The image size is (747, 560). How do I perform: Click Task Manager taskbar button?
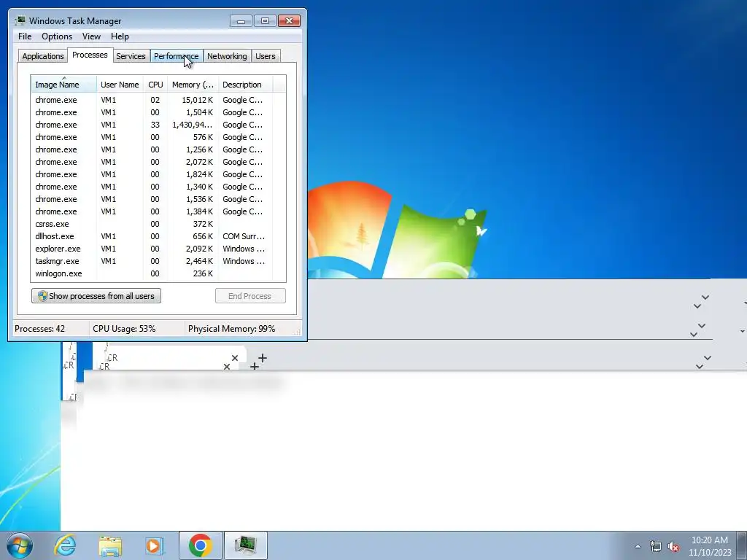(x=246, y=545)
